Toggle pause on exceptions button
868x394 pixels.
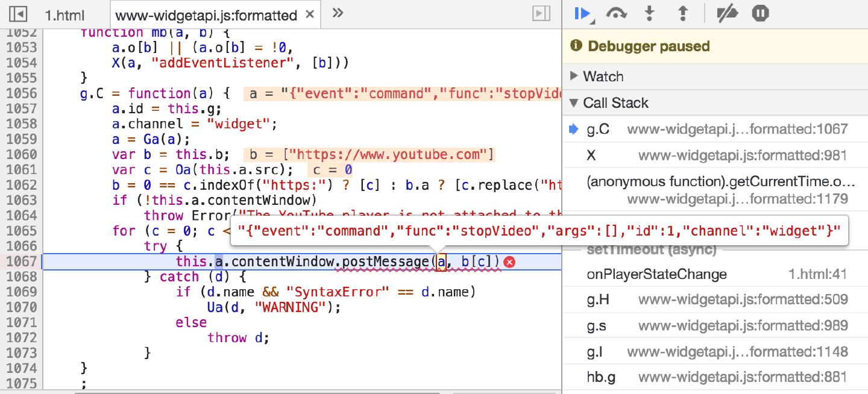pyautogui.click(x=760, y=13)
